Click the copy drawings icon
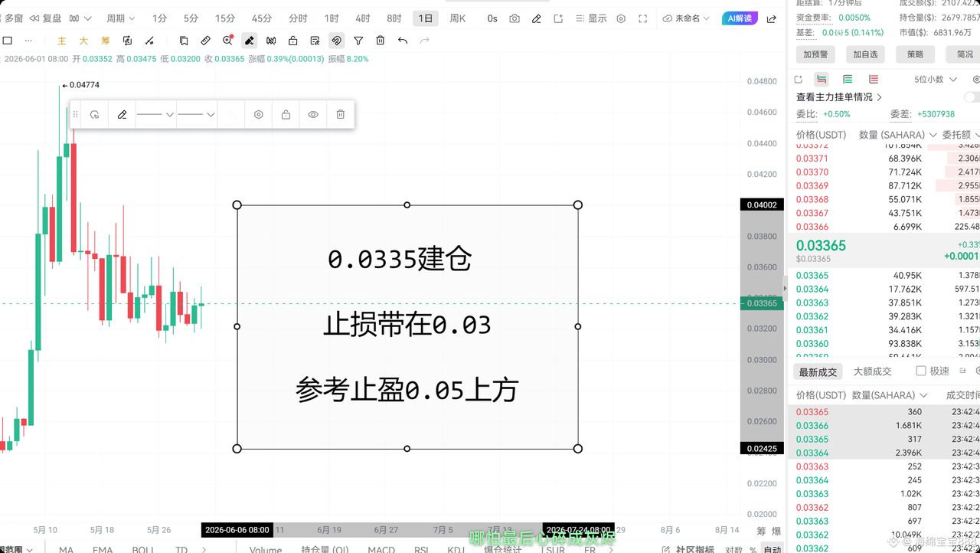Viewport: 980px width, 553px height. [184, 41]
